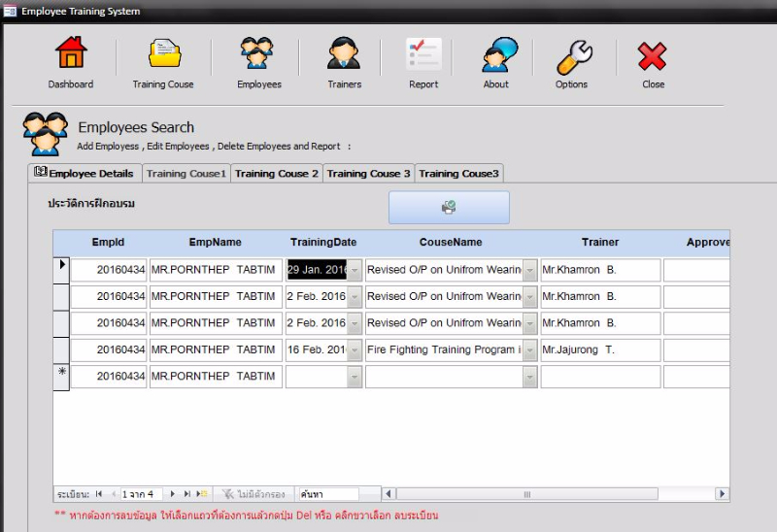Expand TrainingDate dropdown in first row
Screen dimensions: 777x532
(355, 270)
